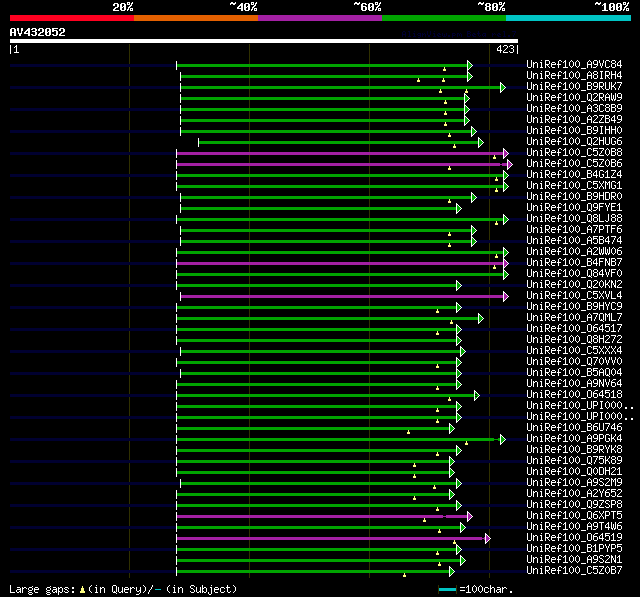Click the arrowhead ending the UniRef100_A7QML7 bar
Screen dimensions: 640x597
pos(481,319)
